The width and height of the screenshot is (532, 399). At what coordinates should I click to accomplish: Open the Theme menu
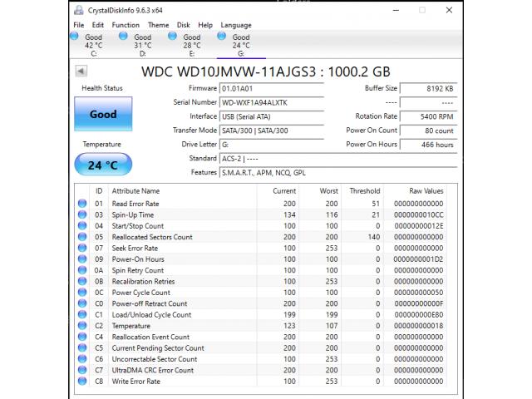point(158,25)
